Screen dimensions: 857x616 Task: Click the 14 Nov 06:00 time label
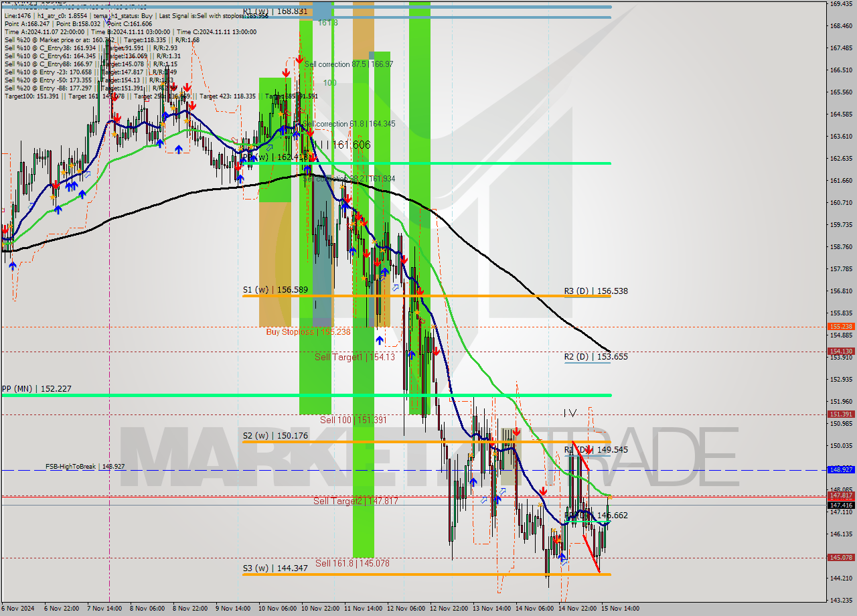[534, 609]
